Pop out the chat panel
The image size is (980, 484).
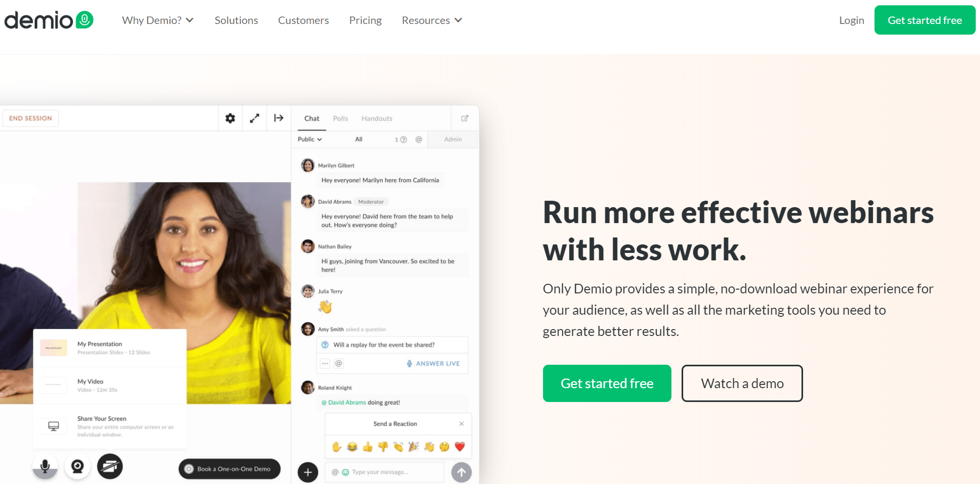[x=465, y=118]
